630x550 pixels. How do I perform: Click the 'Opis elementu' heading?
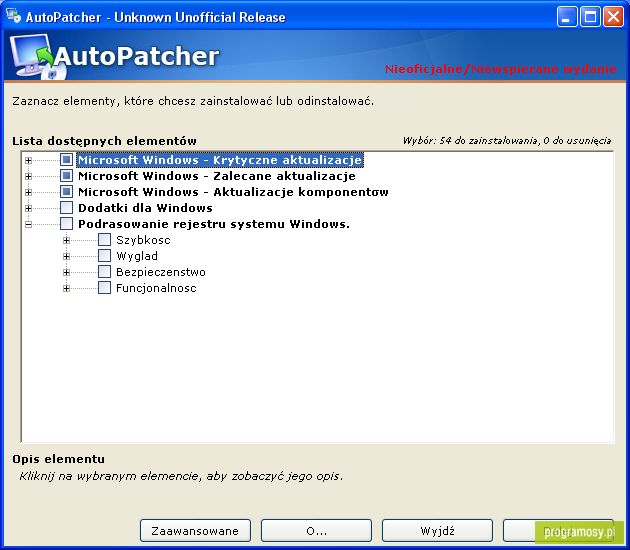click(59, 459)
